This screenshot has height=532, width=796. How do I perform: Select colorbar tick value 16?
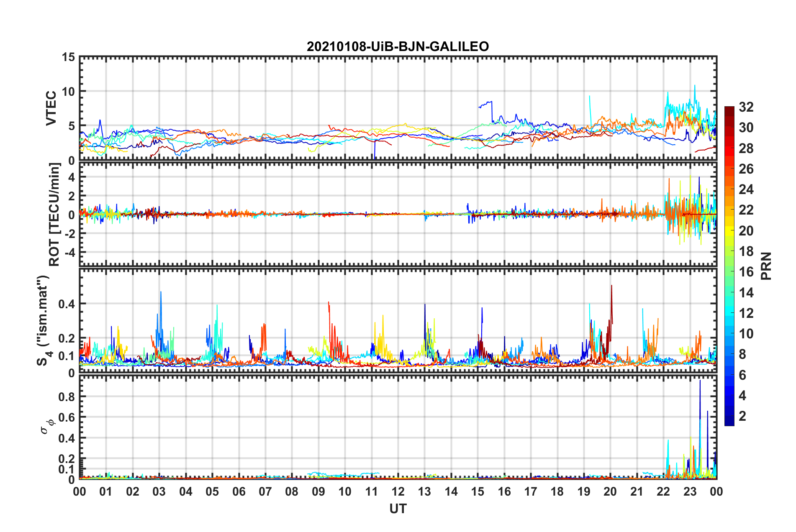(x=746, y=272)
